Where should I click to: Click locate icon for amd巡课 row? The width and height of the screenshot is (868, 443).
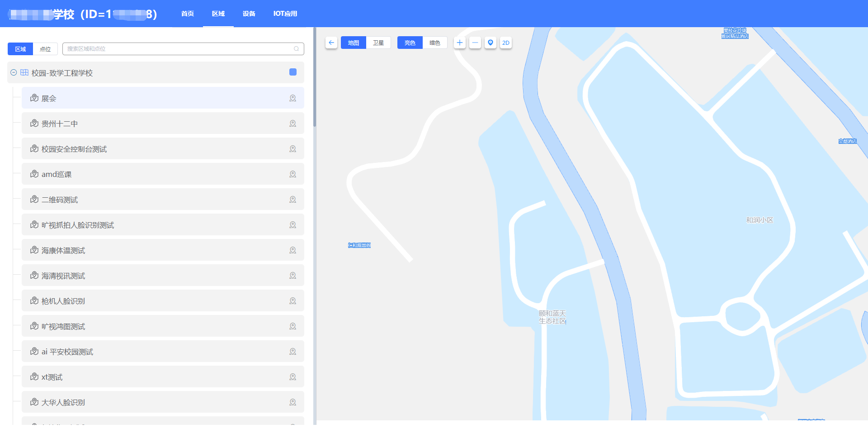292,174
